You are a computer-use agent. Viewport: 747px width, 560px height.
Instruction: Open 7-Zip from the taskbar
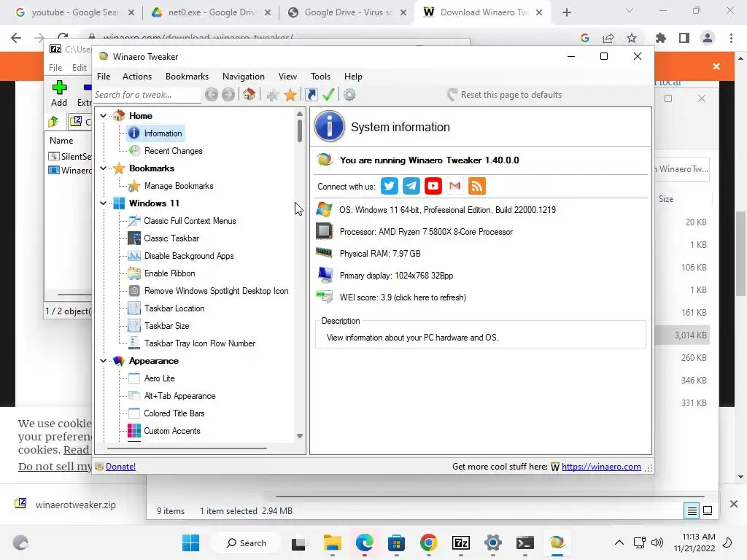pos(461,542)
